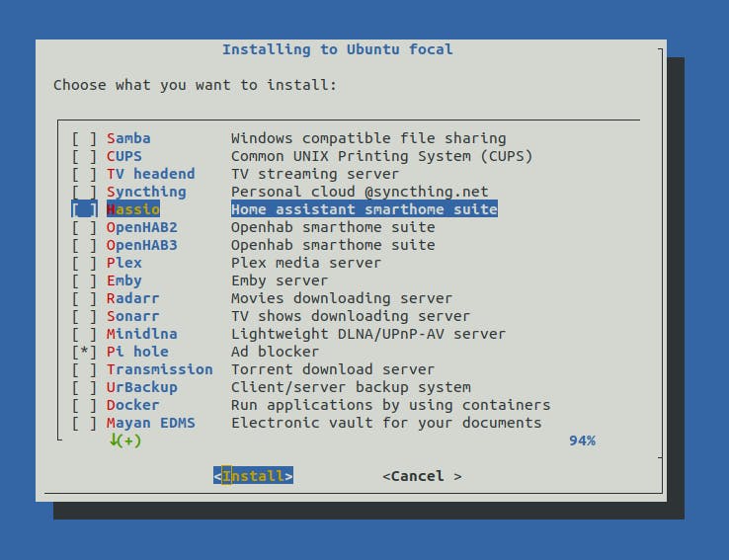Tick the CUPS checkbox
The image size is (729, 560).
(84, 156)
